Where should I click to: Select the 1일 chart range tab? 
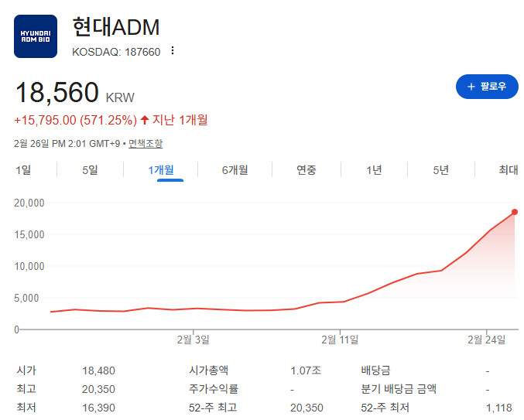23,170
